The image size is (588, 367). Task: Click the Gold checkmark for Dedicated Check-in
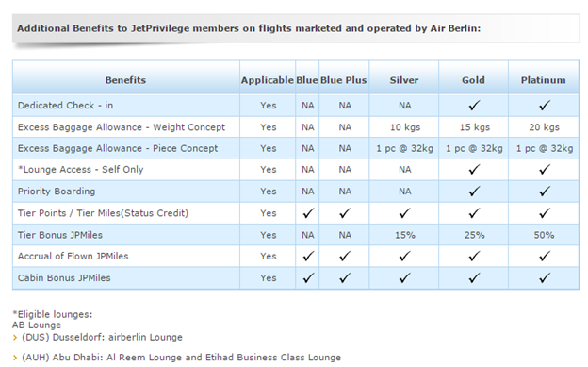click(474, 105)
